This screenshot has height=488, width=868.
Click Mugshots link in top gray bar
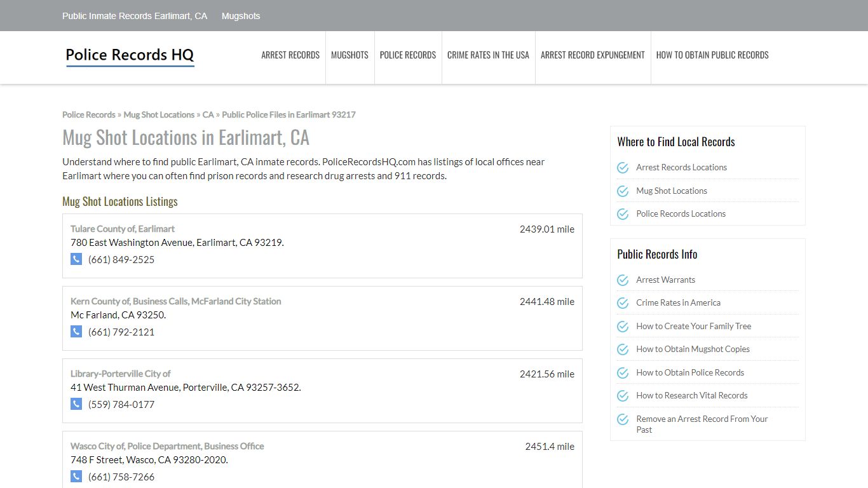(x=241, y=16)
